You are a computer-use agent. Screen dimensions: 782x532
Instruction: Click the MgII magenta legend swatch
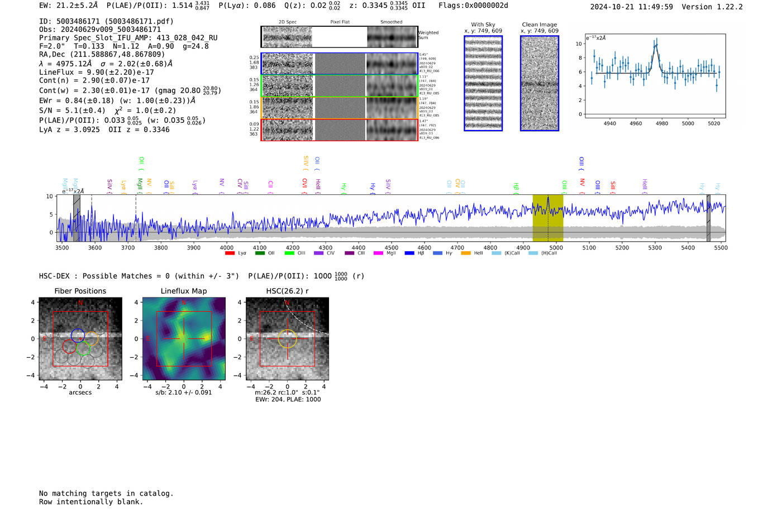tap(378, 253)
